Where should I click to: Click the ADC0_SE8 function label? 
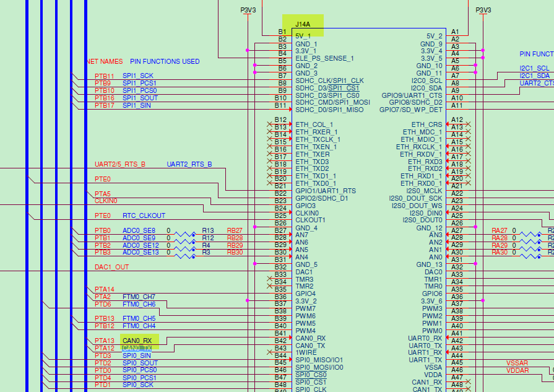tap(139, 230)
